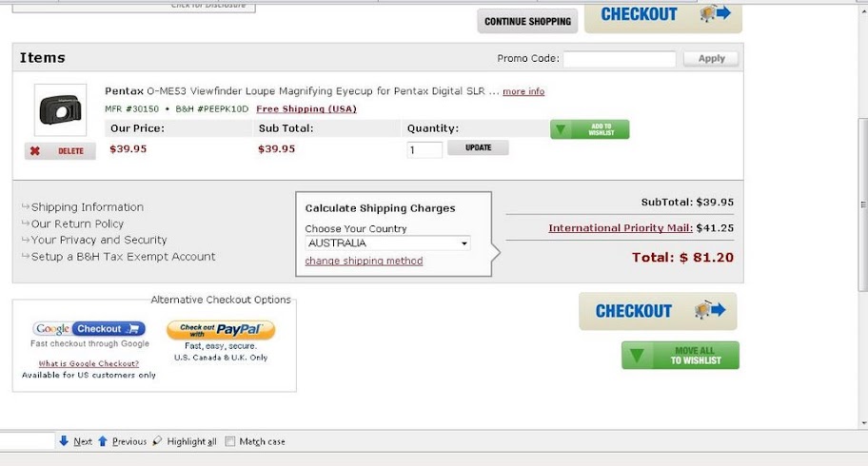Click the 'Total: $ 81.20' text
868x466 pixels.
pos(682,258)
